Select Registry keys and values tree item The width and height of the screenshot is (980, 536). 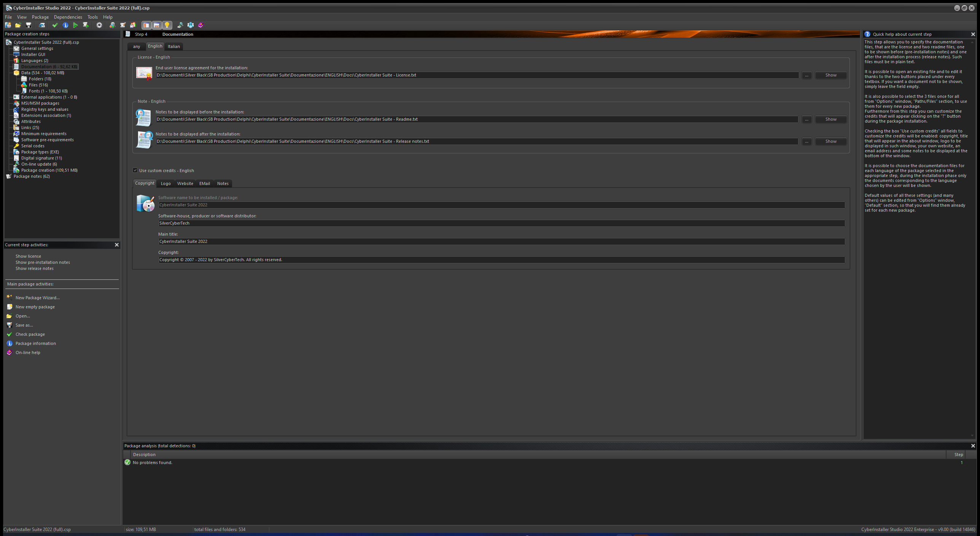(45, 109)
